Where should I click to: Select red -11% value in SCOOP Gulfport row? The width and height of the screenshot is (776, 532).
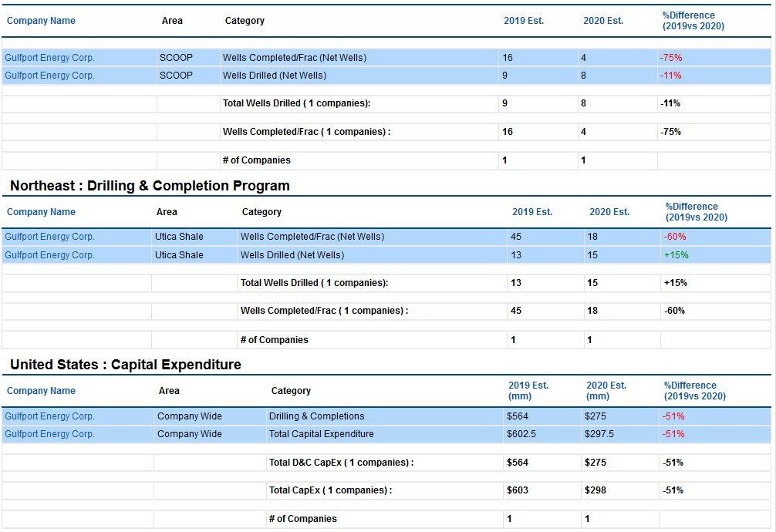670,76
